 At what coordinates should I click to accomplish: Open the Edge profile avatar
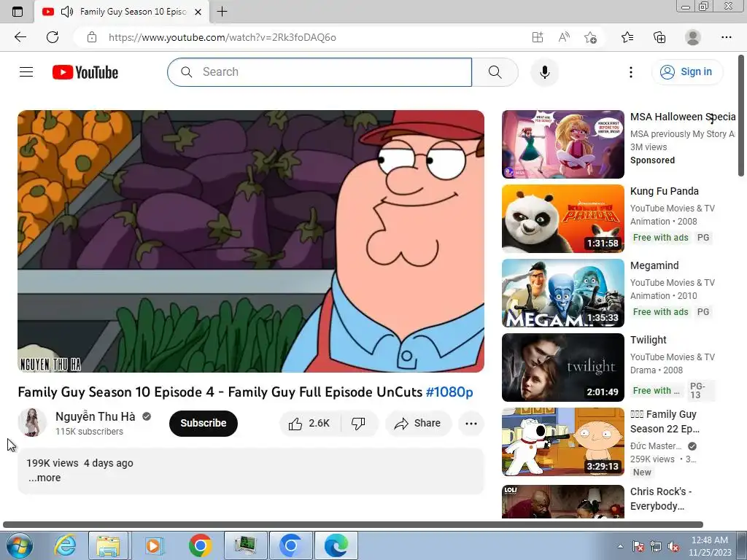[x=693, y=37]
